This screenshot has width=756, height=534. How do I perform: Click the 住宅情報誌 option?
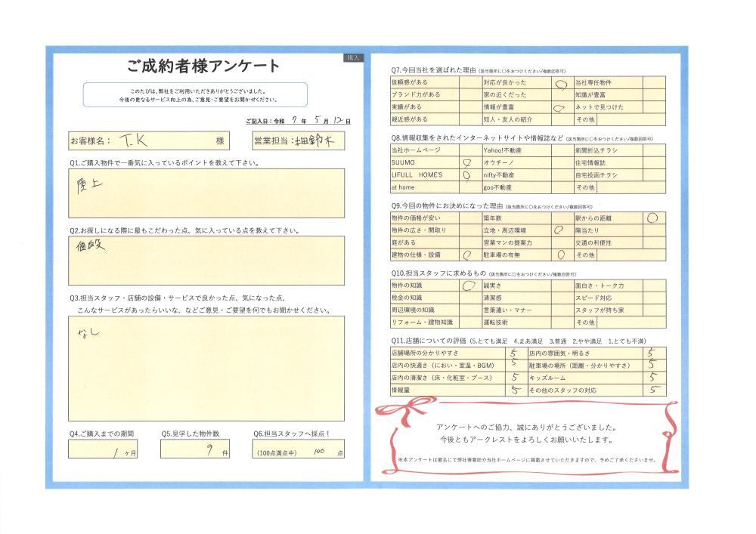coord(590,162)
